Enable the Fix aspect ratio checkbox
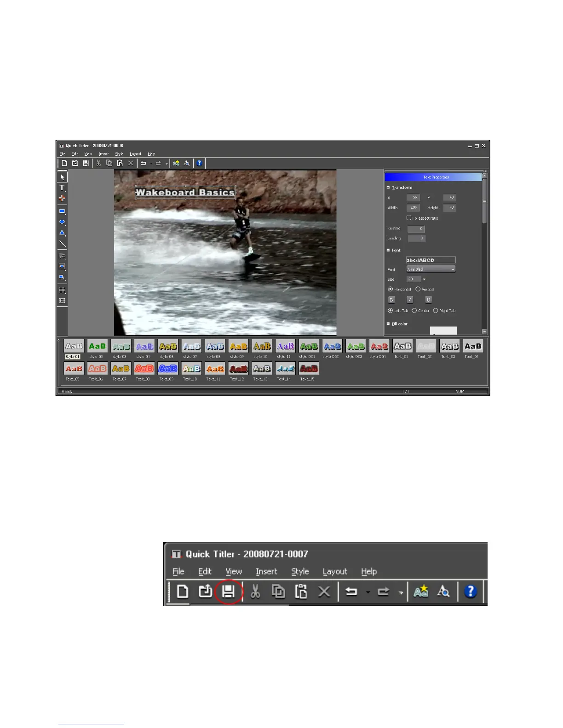 pyautogui.click(x=409, y=218)
